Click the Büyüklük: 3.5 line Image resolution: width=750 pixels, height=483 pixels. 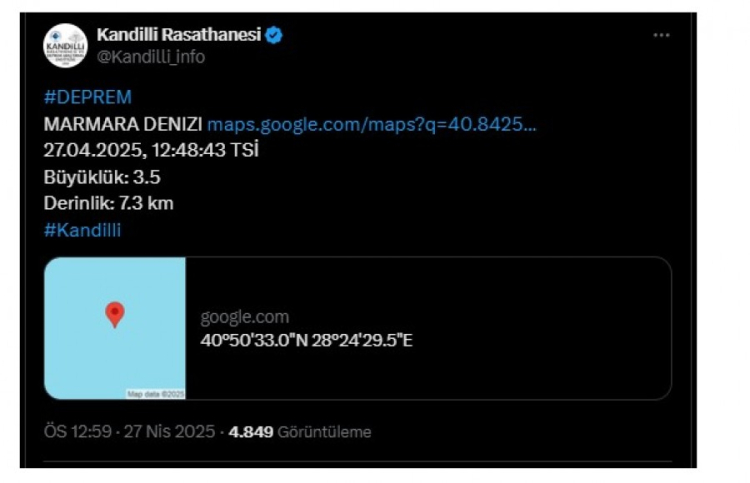coord(102,177)
